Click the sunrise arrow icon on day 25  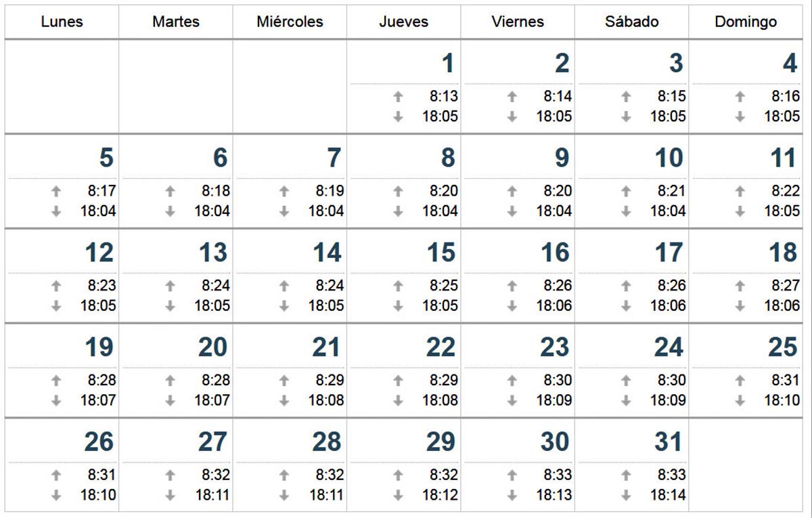(x=740, y=381)
